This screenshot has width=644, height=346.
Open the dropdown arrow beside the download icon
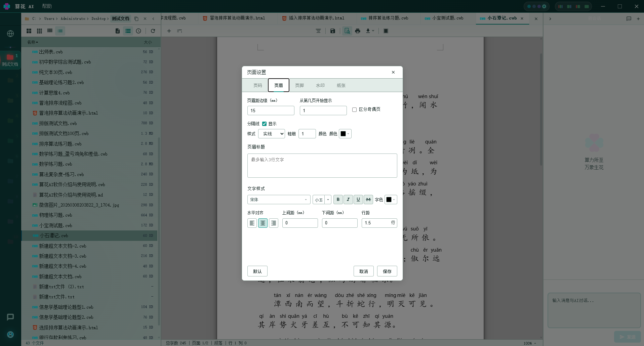pyautogui.click(x=373, y=31)
